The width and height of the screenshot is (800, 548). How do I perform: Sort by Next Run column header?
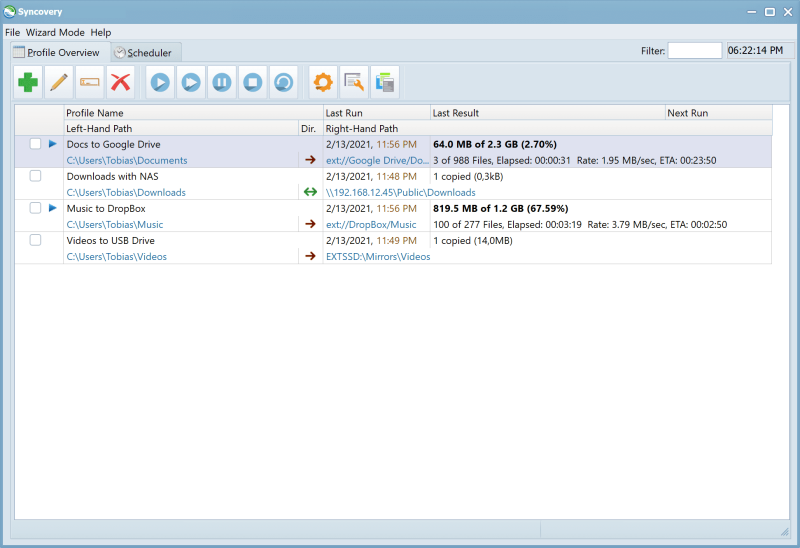[x=718, y=113]
